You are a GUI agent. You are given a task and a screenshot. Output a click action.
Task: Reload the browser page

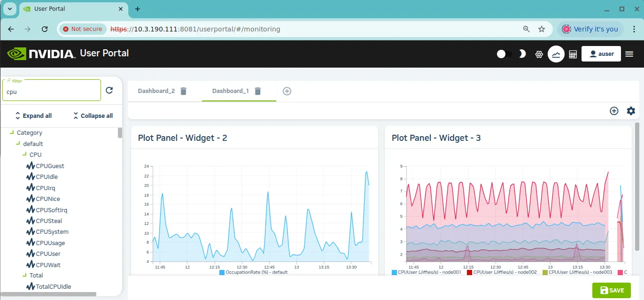click(x=45, y=29)
